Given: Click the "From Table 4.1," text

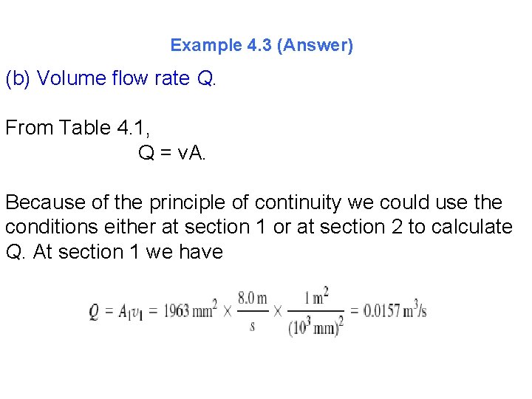Looking at the screenshot, I should (x=78, y=129).
